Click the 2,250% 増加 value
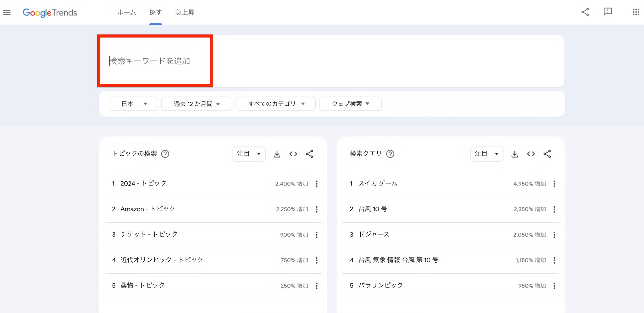This screenshot has height=313, width=644. (292, 209)
